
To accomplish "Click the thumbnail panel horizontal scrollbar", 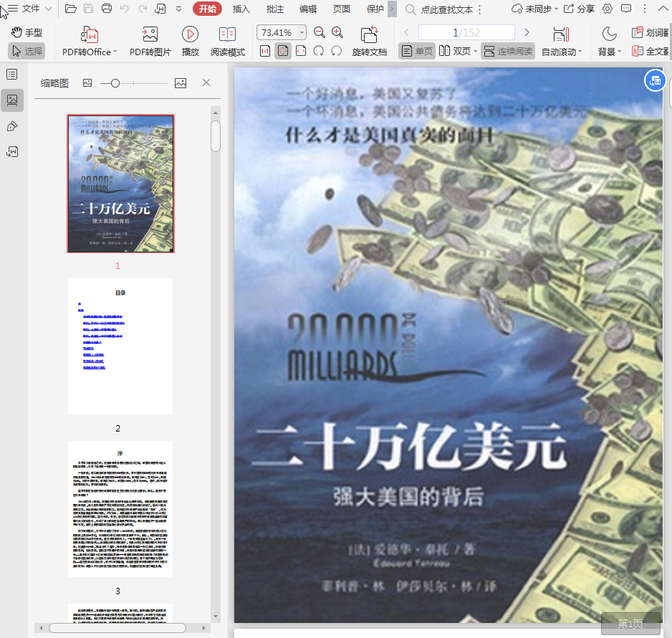I will (x=117, y=628).
